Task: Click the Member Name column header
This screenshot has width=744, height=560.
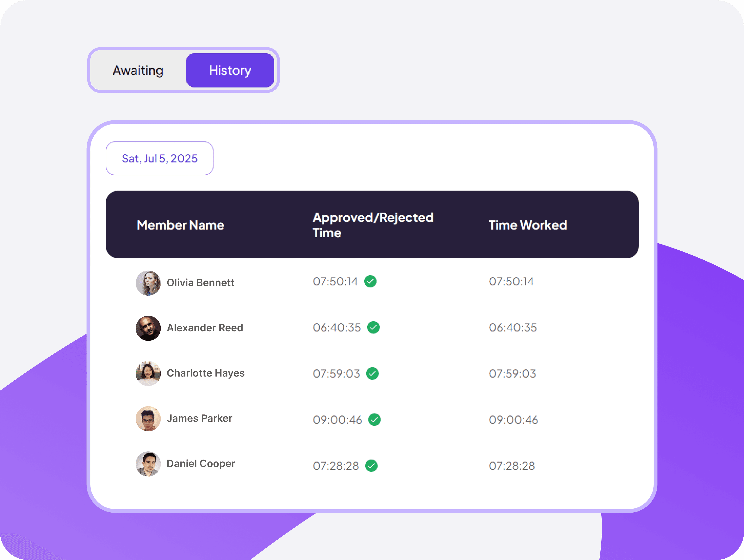Action: pyautogui.click(x=180, y=225)
